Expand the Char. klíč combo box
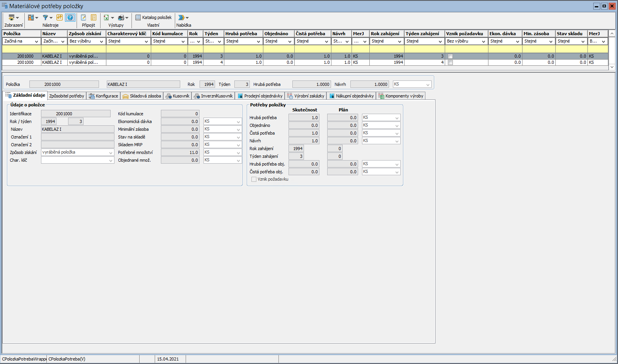 pos(111,160)
